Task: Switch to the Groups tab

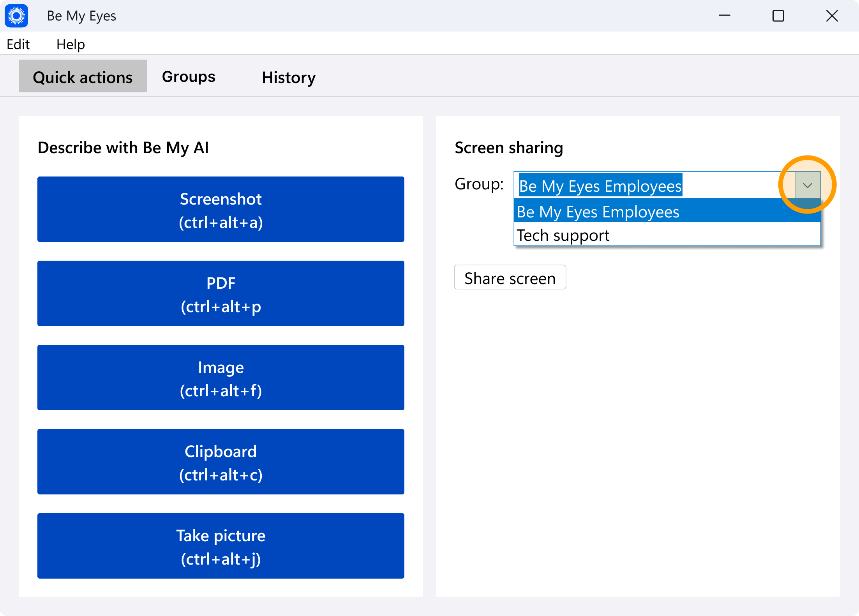Action: pyautogui.click(x=189, y=76)
